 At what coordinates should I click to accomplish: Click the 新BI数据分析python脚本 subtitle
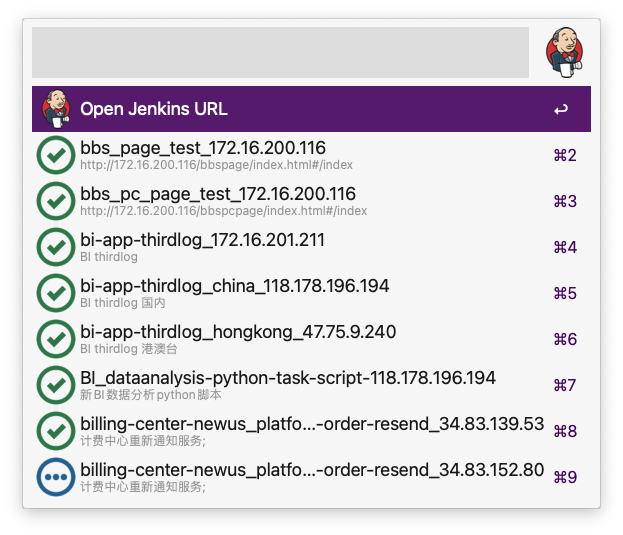tap(151, 395)
